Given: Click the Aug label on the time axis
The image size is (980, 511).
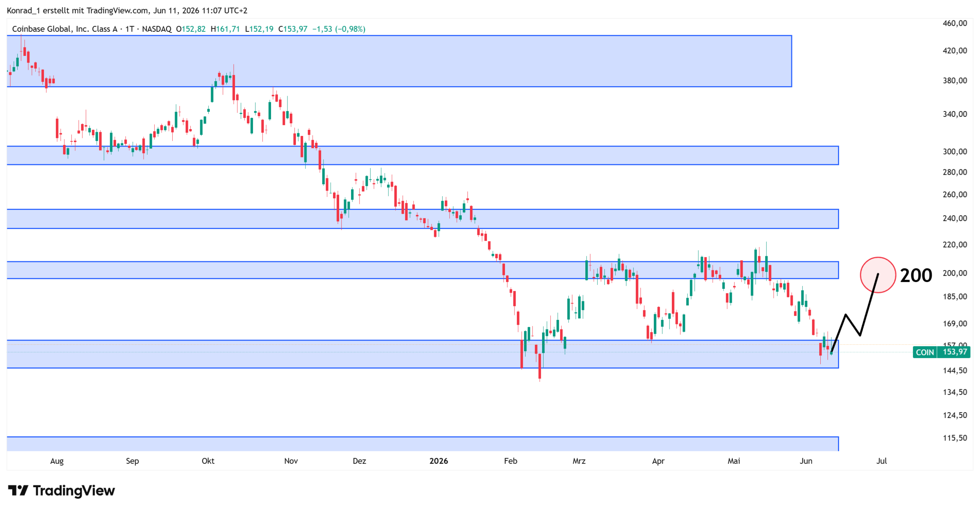Looking at the screenshot, I should pos(57,461).
